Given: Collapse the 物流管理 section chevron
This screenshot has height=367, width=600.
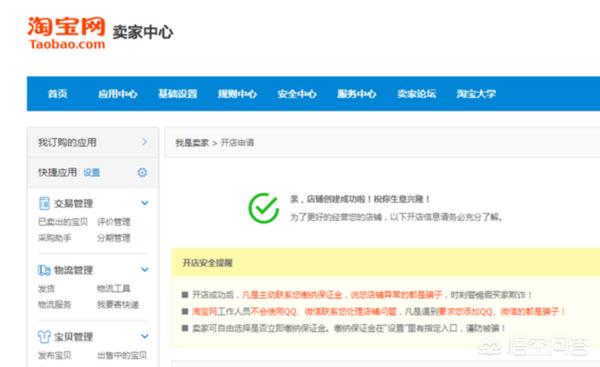Looking at the screenshot, I should tap(145, 269).
